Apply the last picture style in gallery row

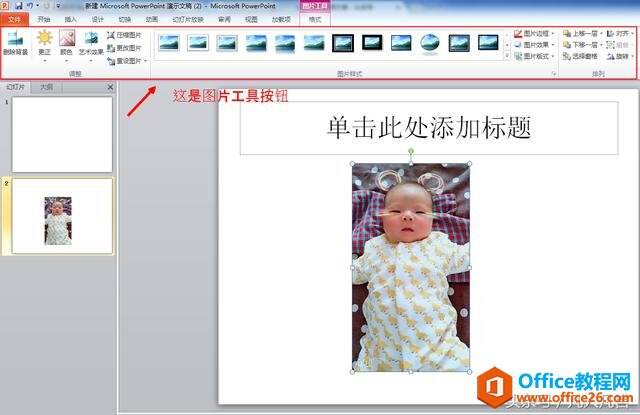[488, 42]
